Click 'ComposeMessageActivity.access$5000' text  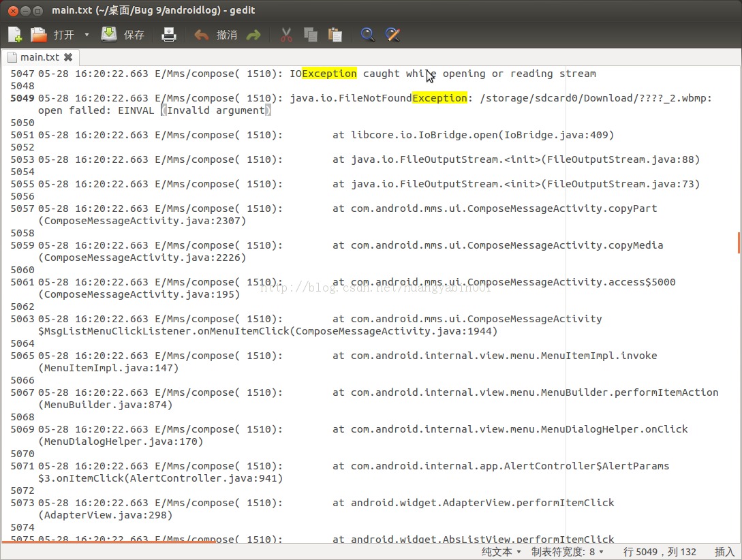(572, 283)
